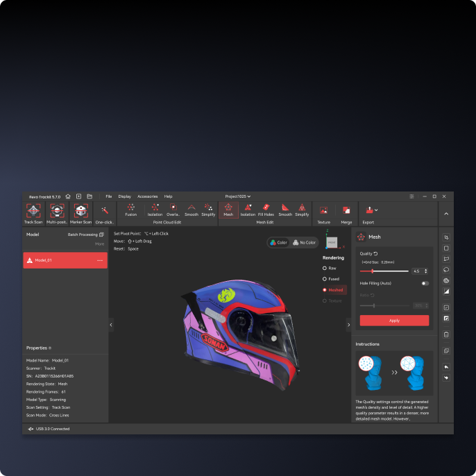This screenshot has height=476, width=476.
Task: Open the Accessories menu
Action: point(147,196)
